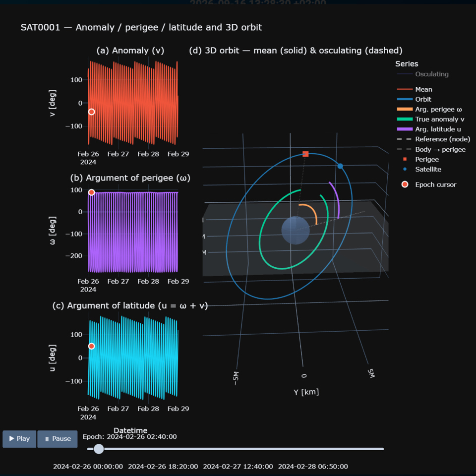This screenshot has width=476, height=476.
Task: Click the blue satellite dot on the orbit
Action: [x=340, y=166]
